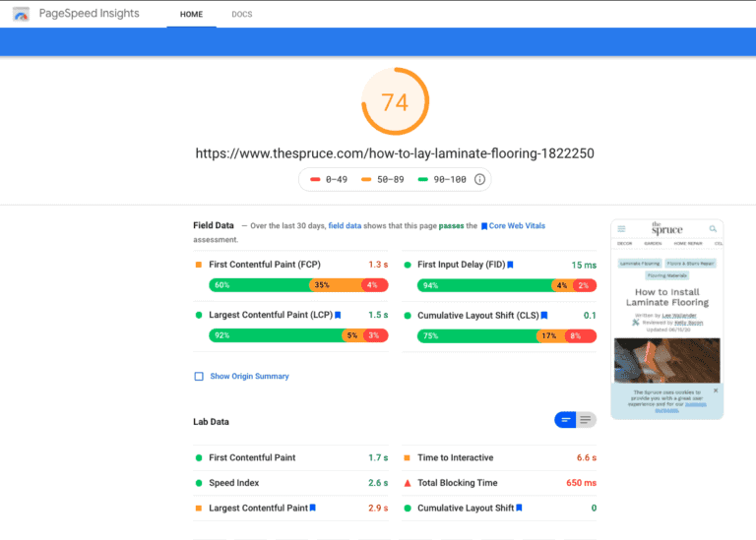This screenshot has height=540, width=756.
Task: Click orange square icon beside Time to Interactive
Action: pos(407,457)
